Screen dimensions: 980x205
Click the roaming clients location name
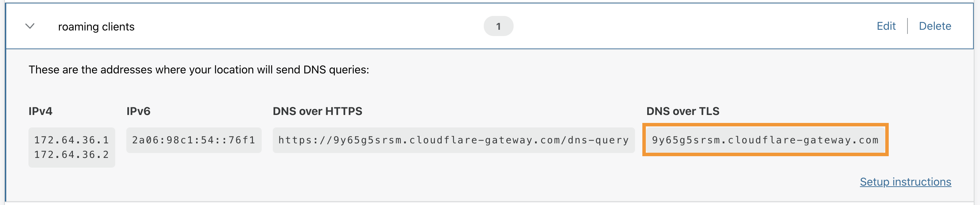pos(96,27)
